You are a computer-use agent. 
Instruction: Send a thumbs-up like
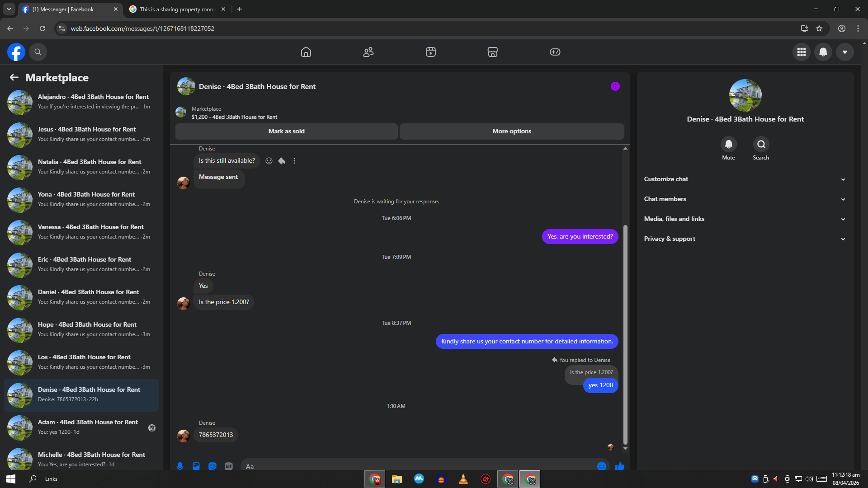[619, 466]
